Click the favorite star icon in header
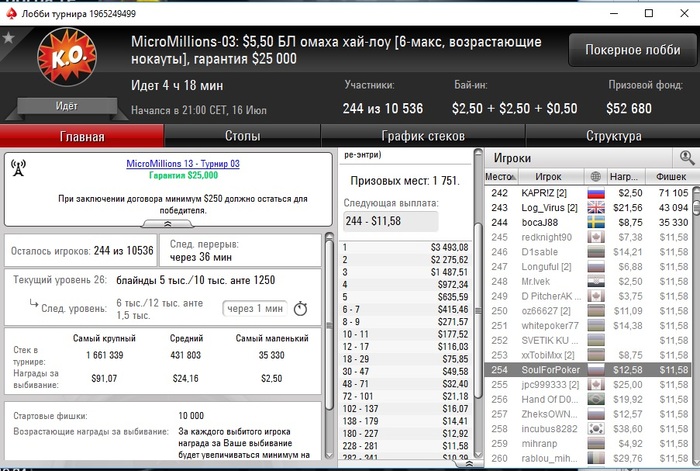This screenshot has width=700, height=471. point(8,38)
